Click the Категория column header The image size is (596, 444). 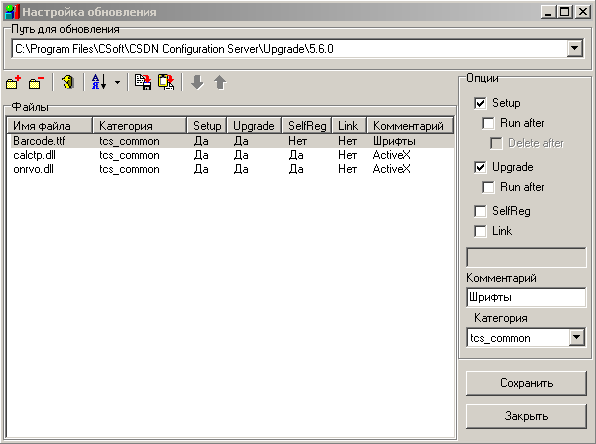pos(139,125)
